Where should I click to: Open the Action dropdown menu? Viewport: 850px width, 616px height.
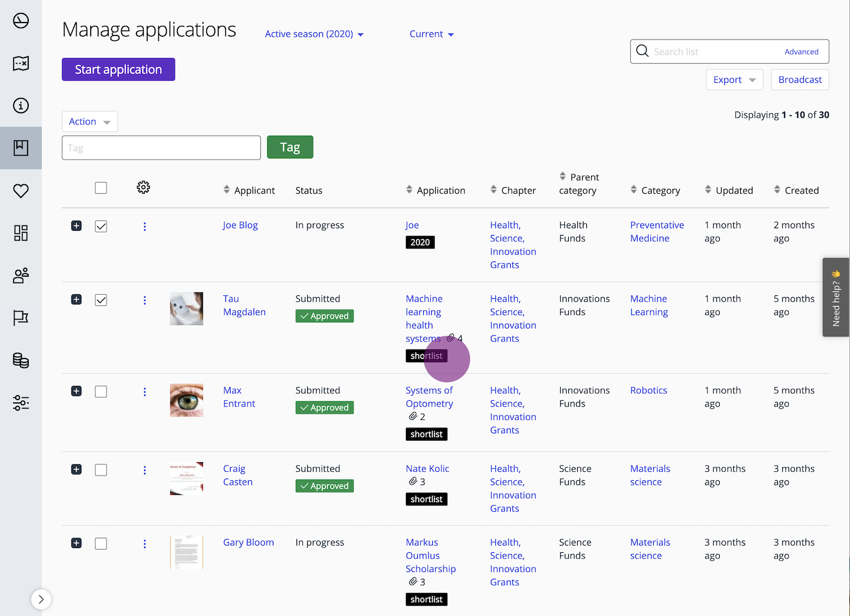coord(90,121)
